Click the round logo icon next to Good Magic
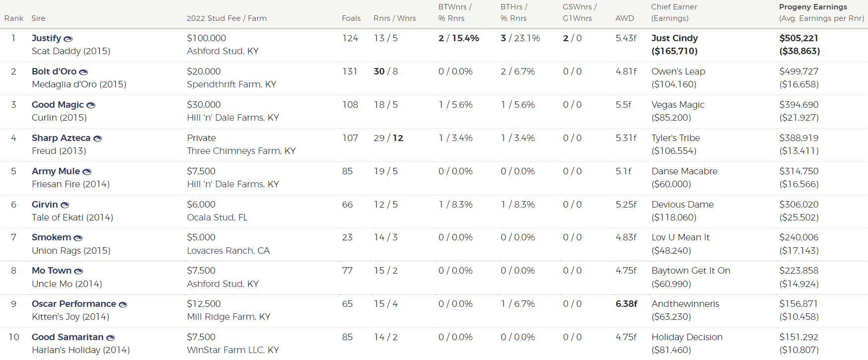868x360 pixels. coord(91,105)
